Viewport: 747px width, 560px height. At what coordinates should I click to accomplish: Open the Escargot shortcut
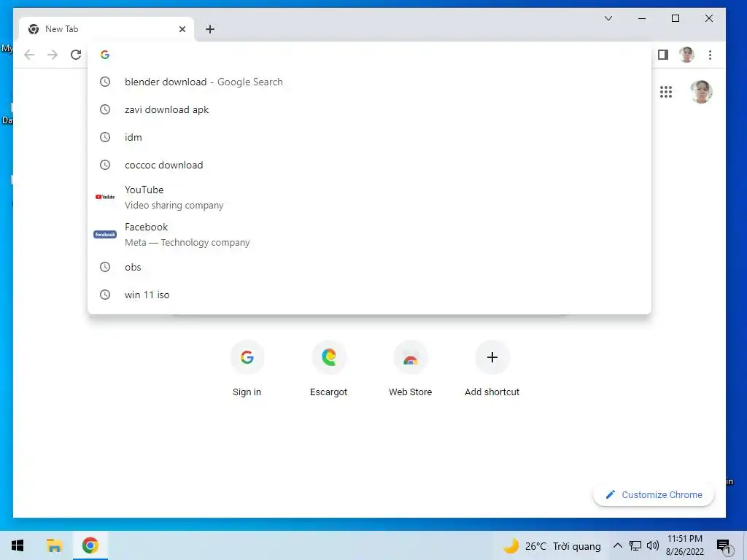pyautogui.click(x=329, y=369)
